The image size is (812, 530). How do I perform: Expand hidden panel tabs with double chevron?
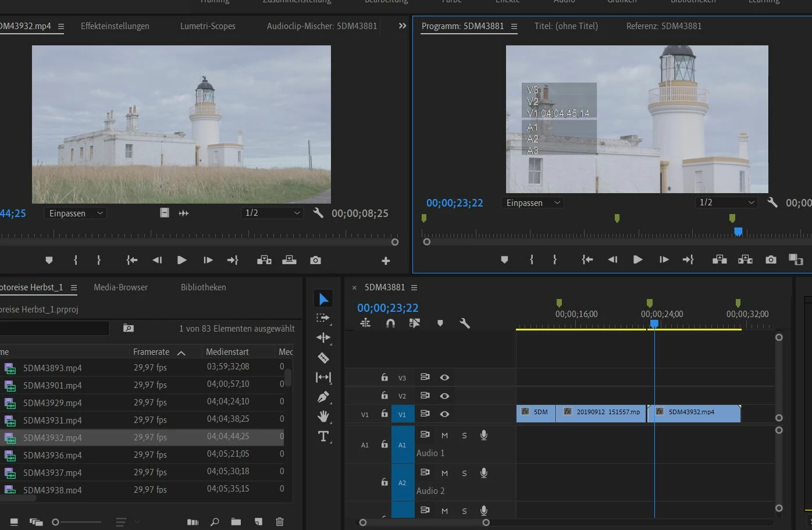[402, 26]
